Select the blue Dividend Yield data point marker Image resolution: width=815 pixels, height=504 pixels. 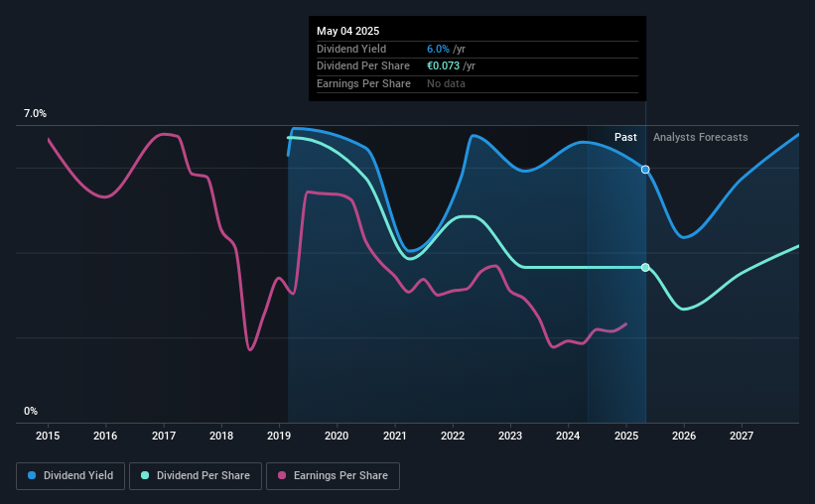pyautogui.click(x=645, y=170)
